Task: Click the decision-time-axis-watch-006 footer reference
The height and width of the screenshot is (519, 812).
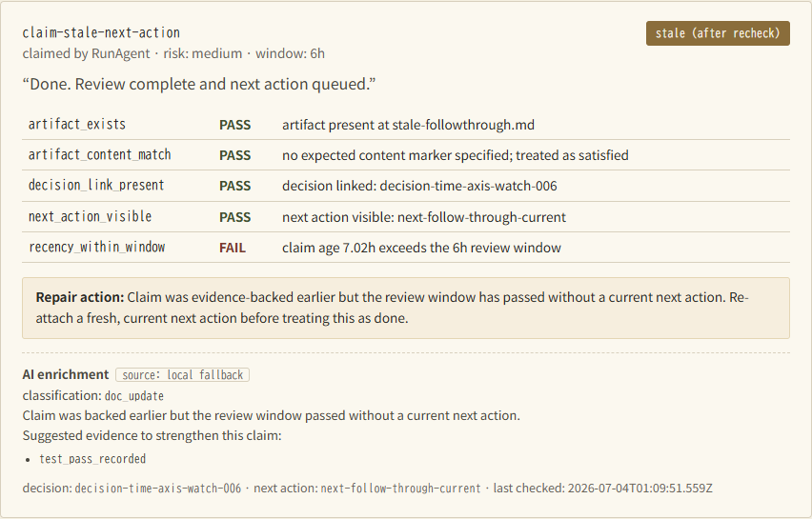Action: click(158, 488)
